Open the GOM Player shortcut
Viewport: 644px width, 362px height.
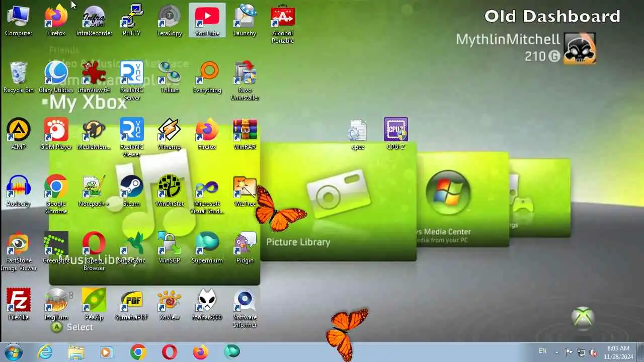[56, 135]
